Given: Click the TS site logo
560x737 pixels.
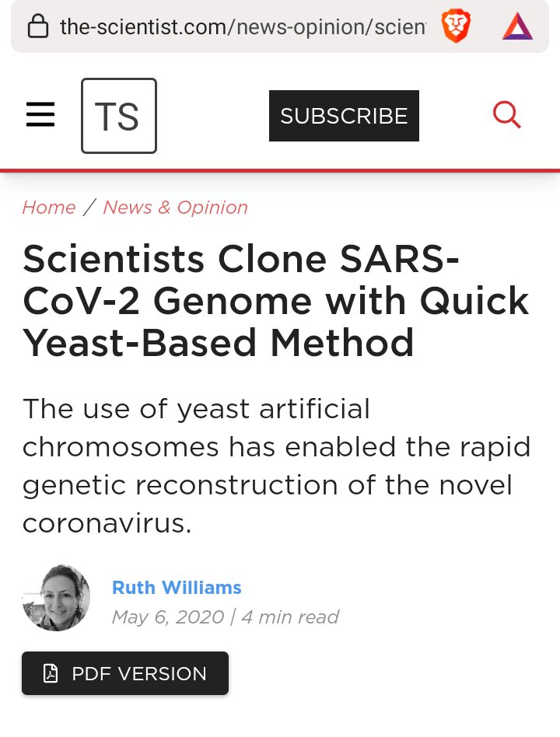Looking at the screenshot, I should pos(118,116).
